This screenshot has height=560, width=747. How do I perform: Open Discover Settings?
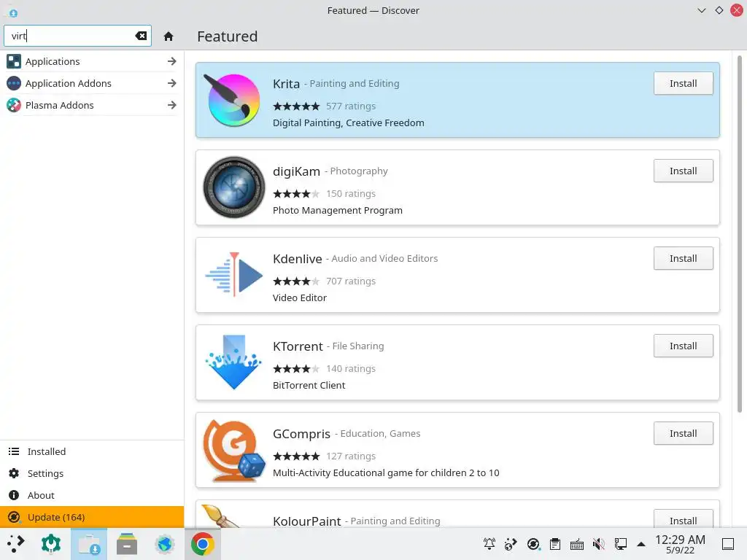tap(91, 473)
